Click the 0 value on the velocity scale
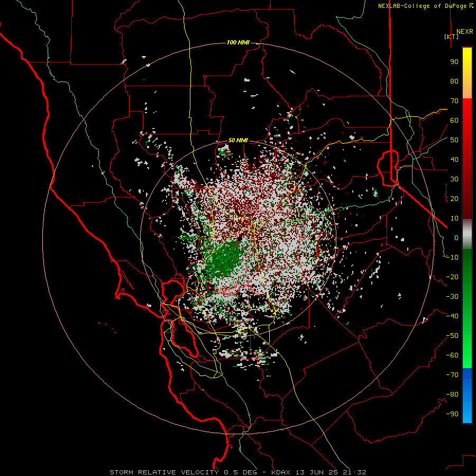 click(x=456, y=238)
